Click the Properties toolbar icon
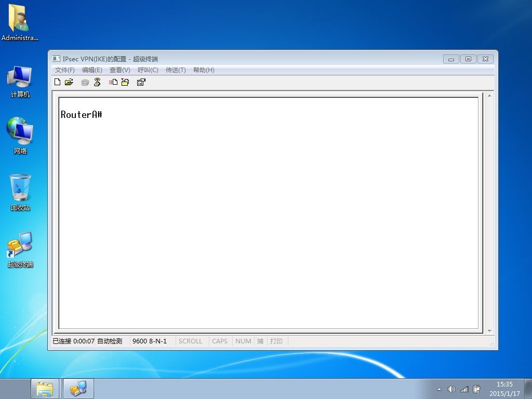Screen dimensions: 532x399 click(141, 82)
